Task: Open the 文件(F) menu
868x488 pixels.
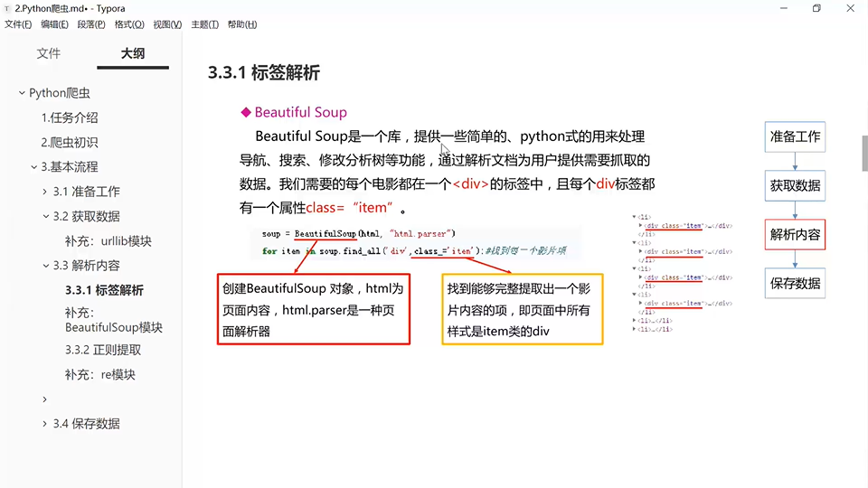Action: [18, 24]
